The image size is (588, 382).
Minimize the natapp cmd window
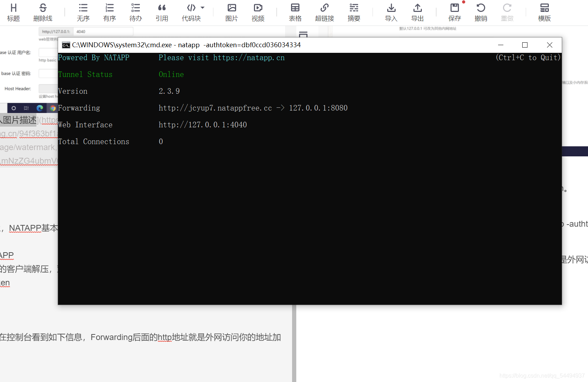pos(501,45)
